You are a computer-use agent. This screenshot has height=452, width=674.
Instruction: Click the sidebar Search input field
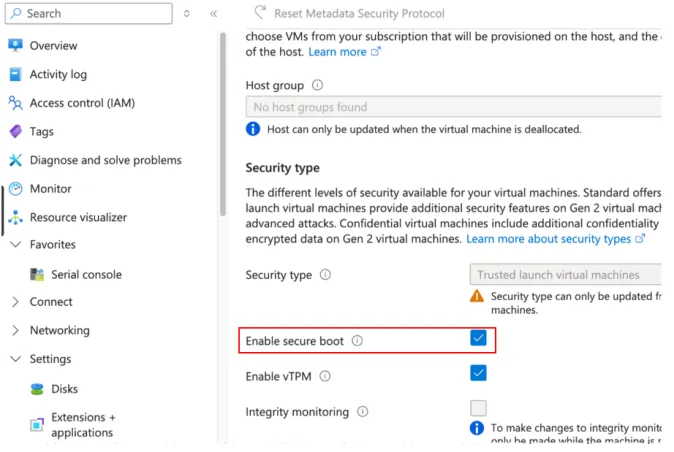coord(89,13)
